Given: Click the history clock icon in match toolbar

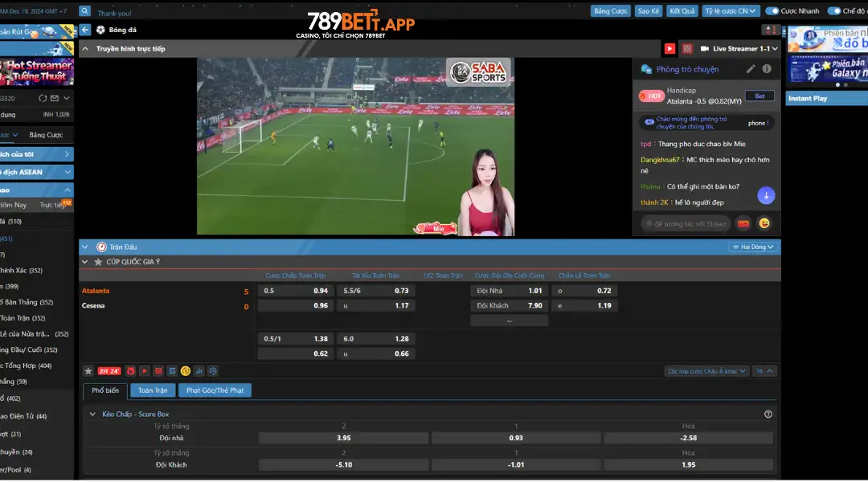Looking at the screenshot, I should tap(212, 371).
